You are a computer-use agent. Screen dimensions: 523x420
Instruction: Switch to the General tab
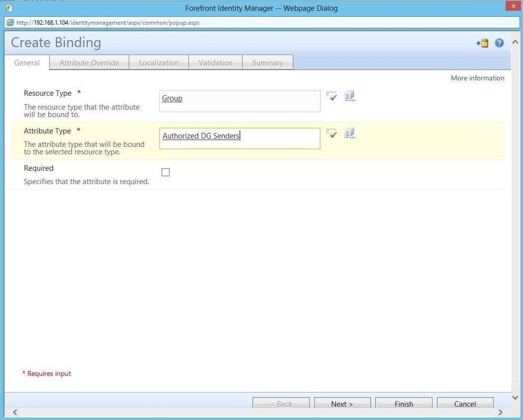(x=27, y=63)
